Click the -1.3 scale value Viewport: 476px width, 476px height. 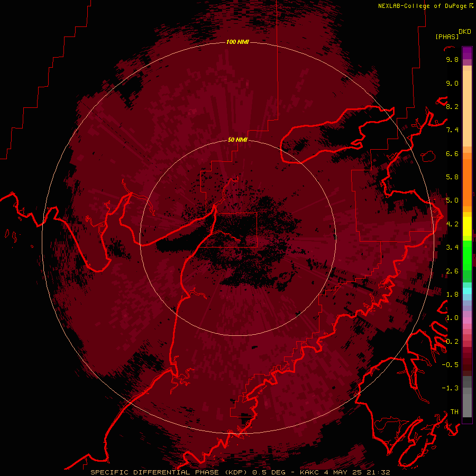(450, 388)
